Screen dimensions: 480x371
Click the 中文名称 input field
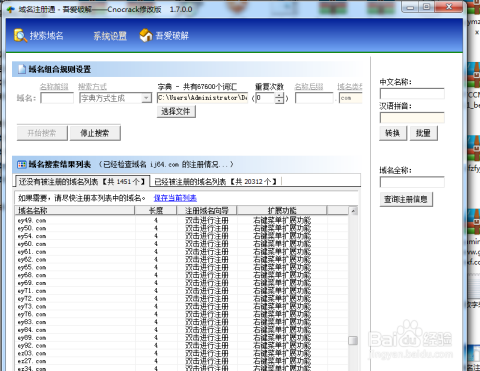[x=412, y=94]
